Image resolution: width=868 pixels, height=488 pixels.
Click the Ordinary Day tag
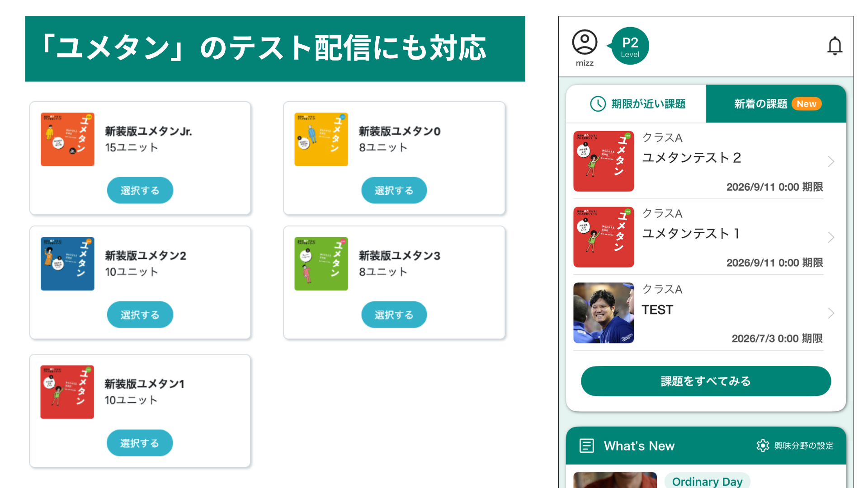click(x=707, y=481)
